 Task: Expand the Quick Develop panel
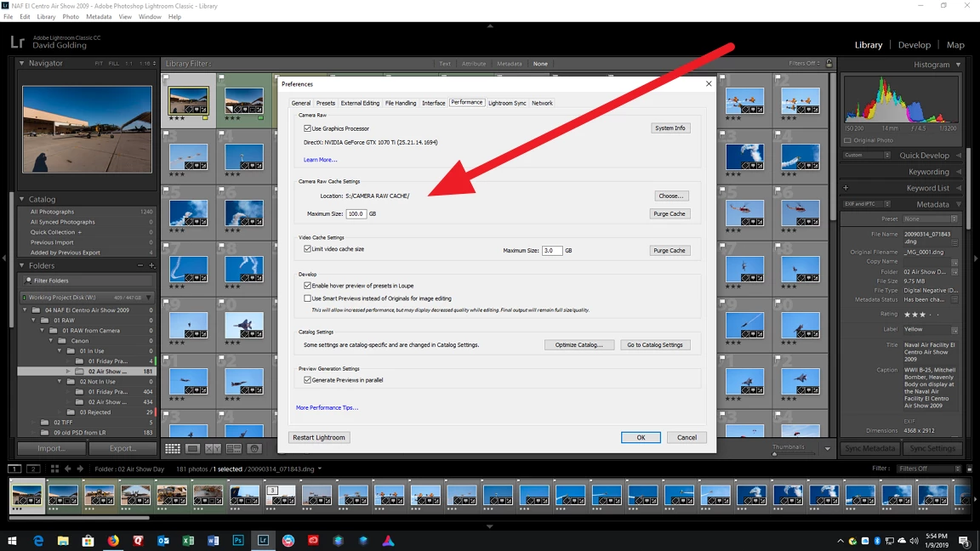[x=958, y=156]
